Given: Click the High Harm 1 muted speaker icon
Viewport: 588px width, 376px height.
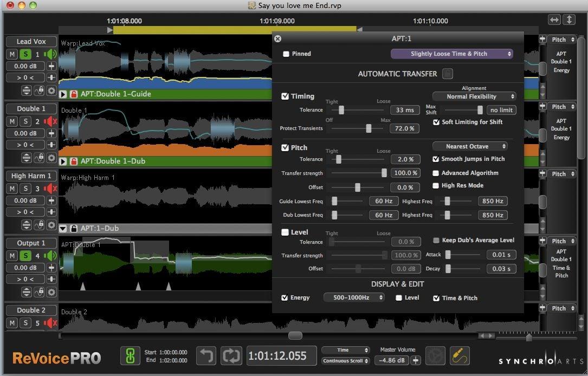Looking at the screenshot, I should pos(50,189).
